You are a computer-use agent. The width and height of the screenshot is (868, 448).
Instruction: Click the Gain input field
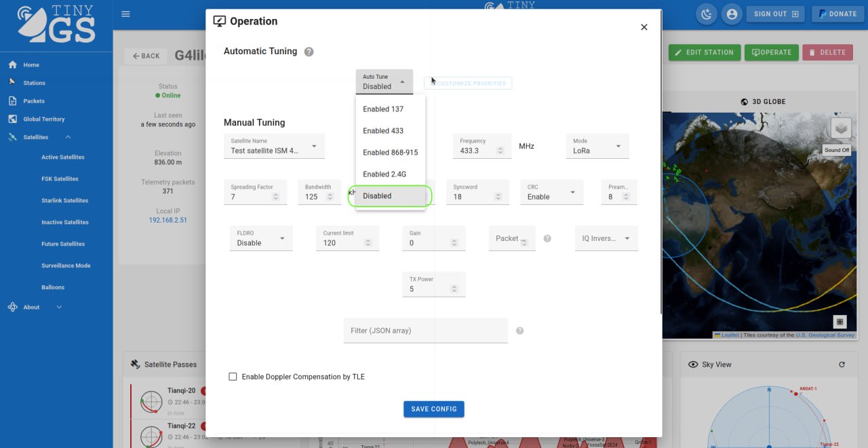tap(434, 238)
